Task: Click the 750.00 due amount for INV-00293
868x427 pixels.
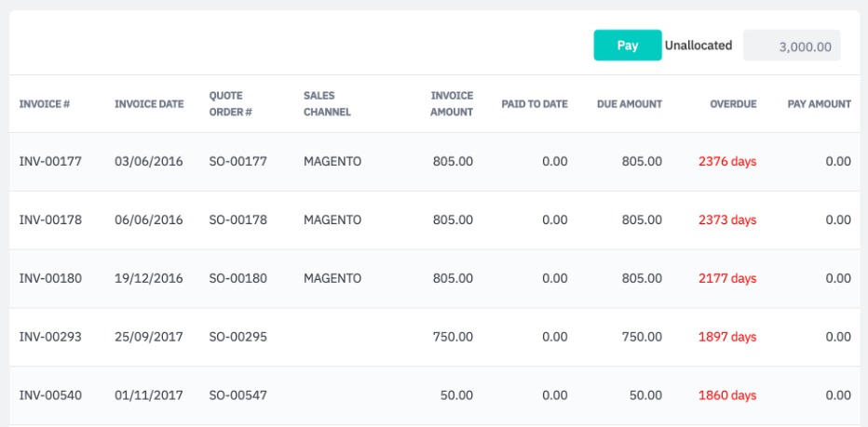Action: pos(642,337)
